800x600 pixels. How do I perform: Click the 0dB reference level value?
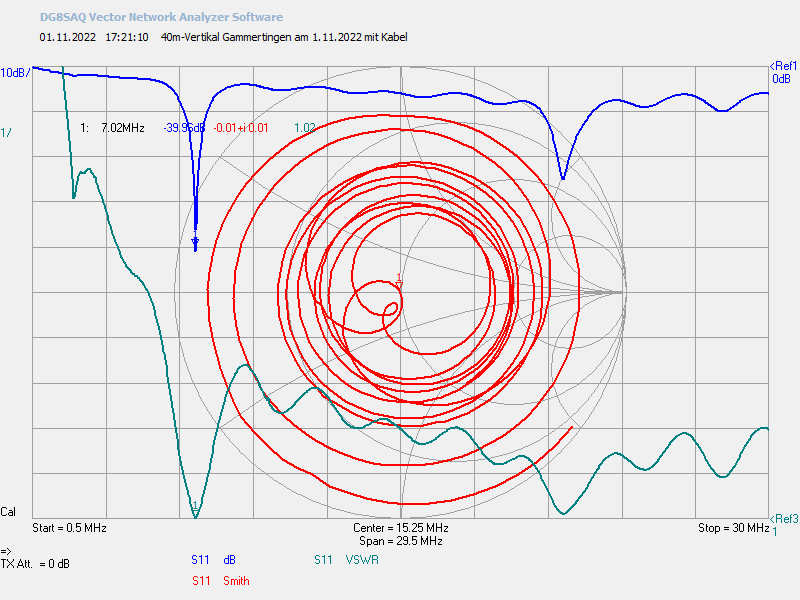(781, 79)
